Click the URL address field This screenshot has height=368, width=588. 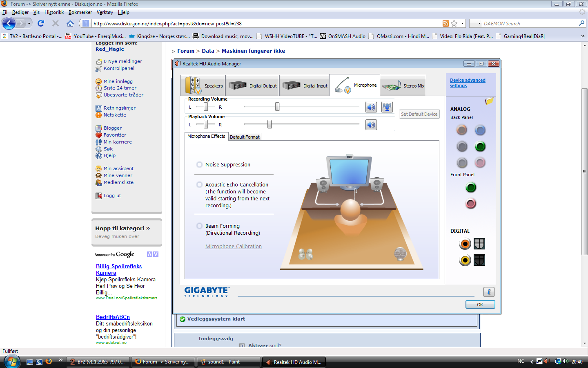pos(267,23)
